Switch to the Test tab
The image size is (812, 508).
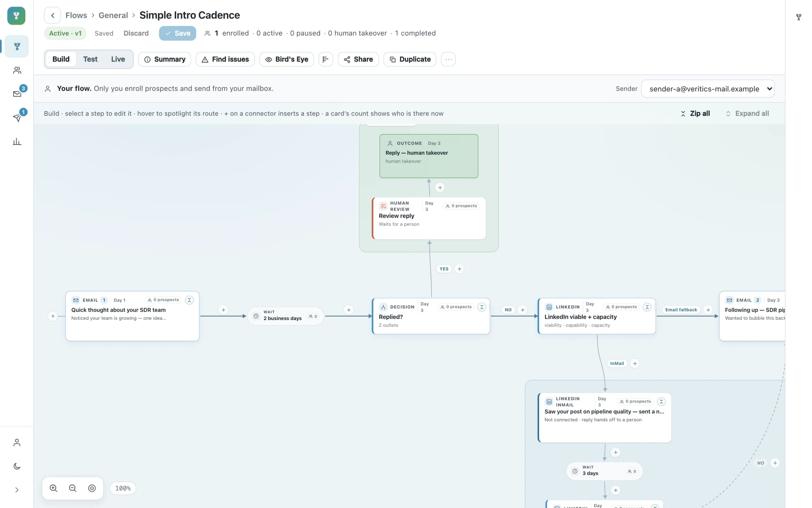click(x=90, y=59)
